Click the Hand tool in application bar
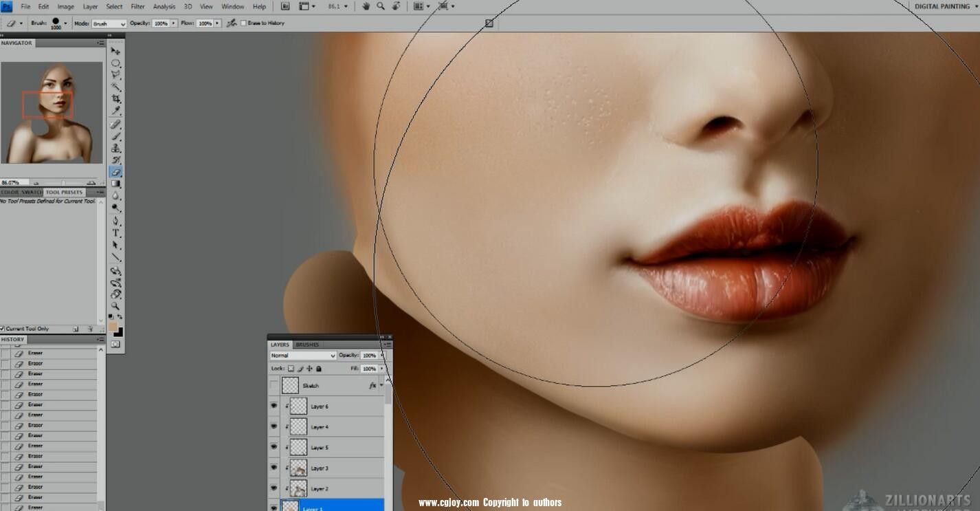 [x=366, y=6]
